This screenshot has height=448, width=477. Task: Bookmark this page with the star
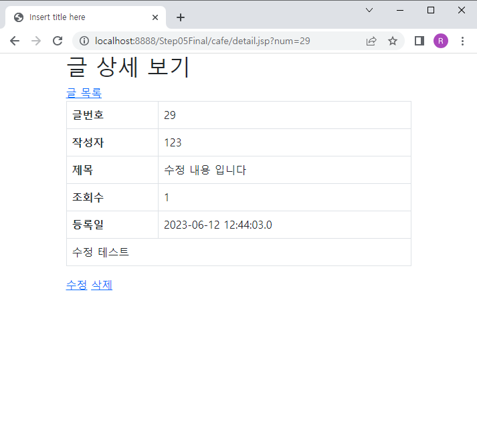pos(393,41)
